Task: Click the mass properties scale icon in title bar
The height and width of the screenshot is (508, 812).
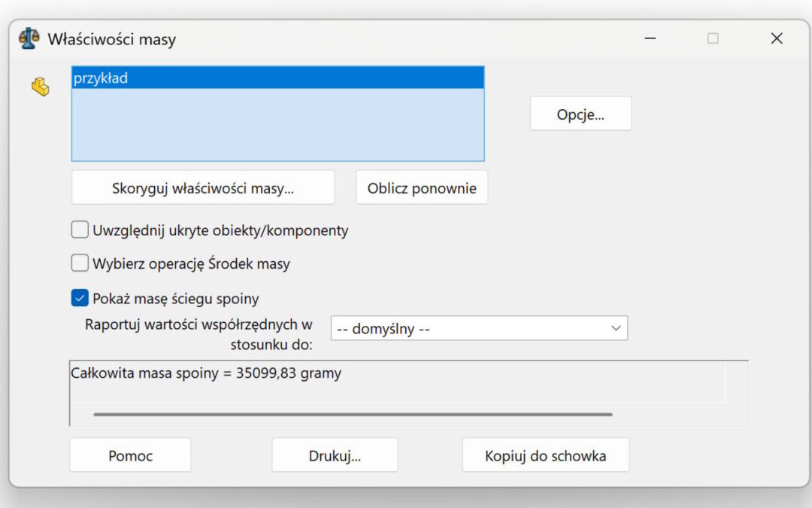Action: pos(28,38)
